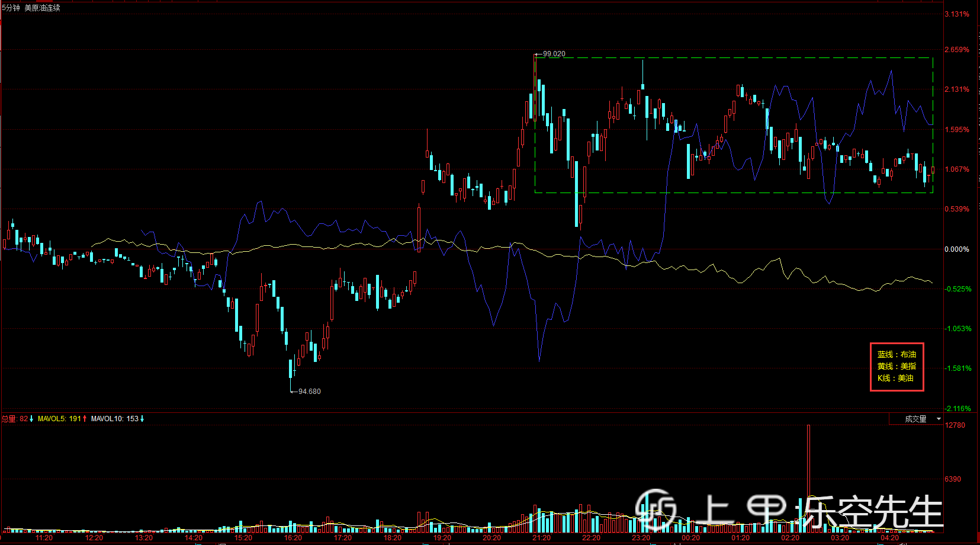
Task: Click the 12:20 time axis label
Action: click(94, 538)
